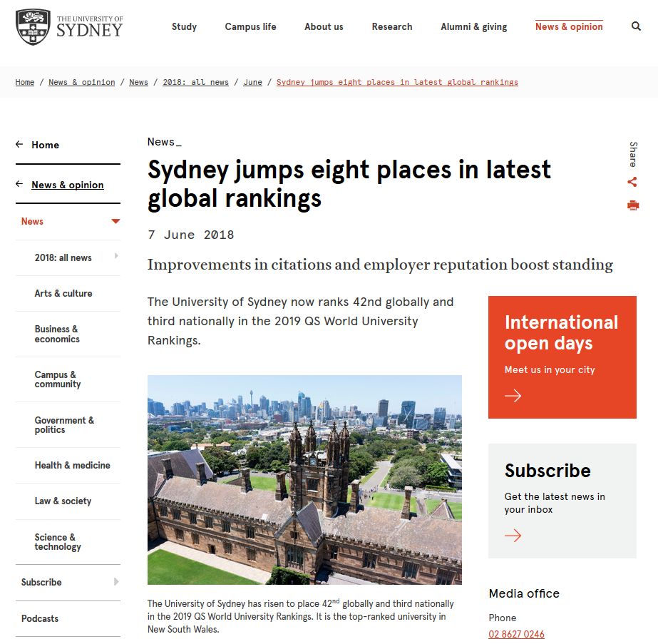Screen dimensions: 658x644
Task: Open the search magnifier icon
Action: pos(636,26)
